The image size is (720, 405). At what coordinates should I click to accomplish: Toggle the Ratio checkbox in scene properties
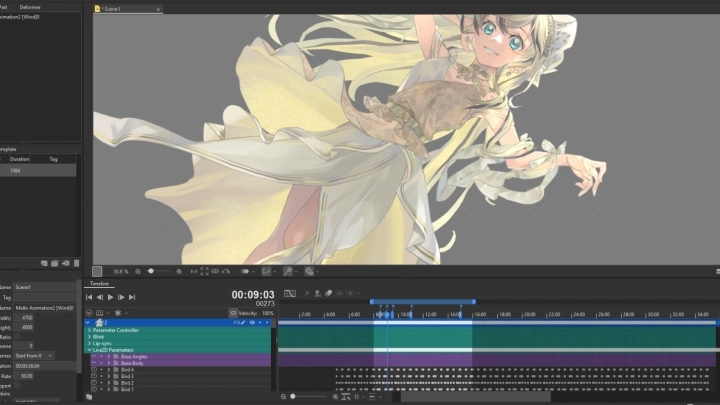point(17,336)
